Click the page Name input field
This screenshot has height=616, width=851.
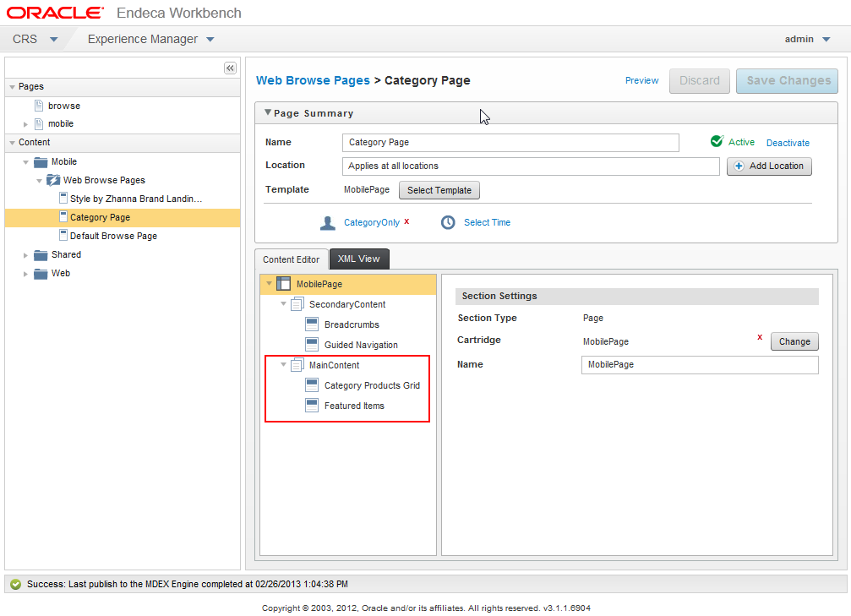pos(510,143)
